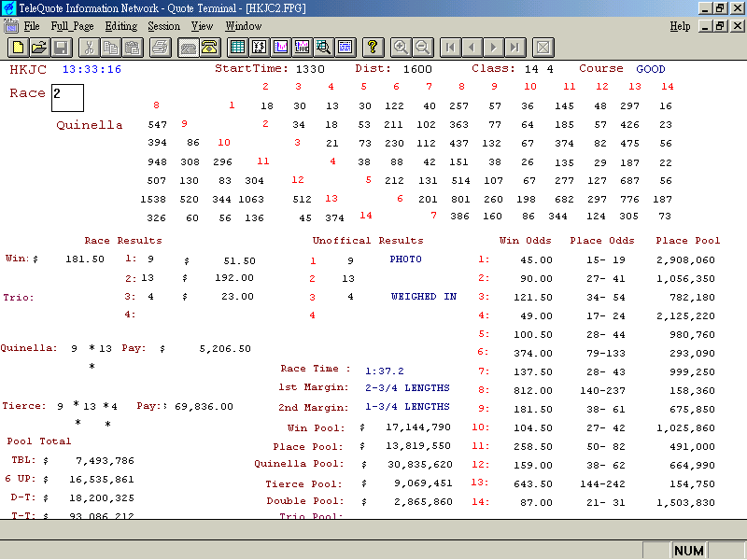Screen dimensions: 747x560
Task: Click the WEIGHED IN status text
Action: tap(424, 297)
